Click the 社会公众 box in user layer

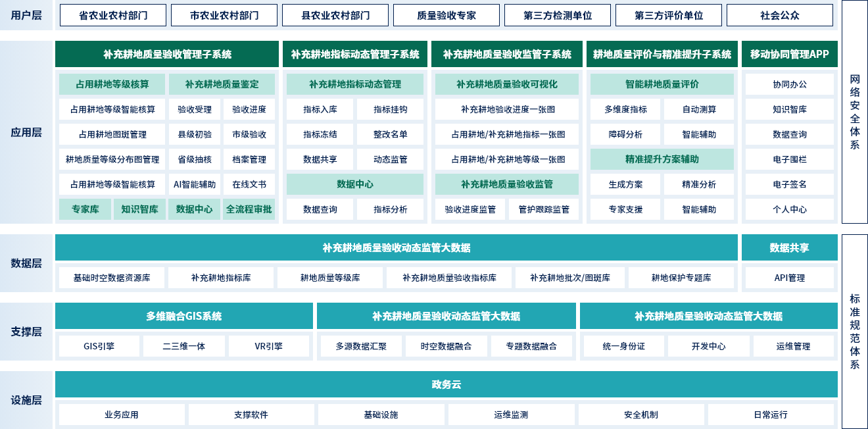pyautogui.click(x=779, y=15)
